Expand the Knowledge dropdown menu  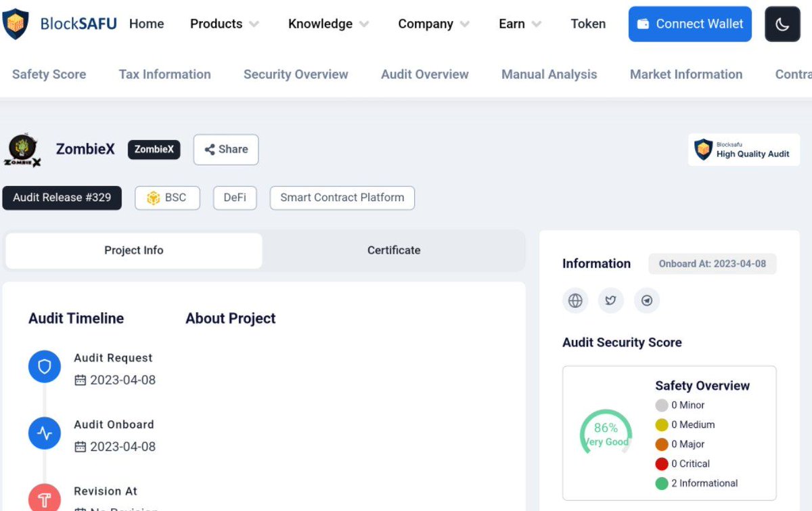tap(328, 24)
